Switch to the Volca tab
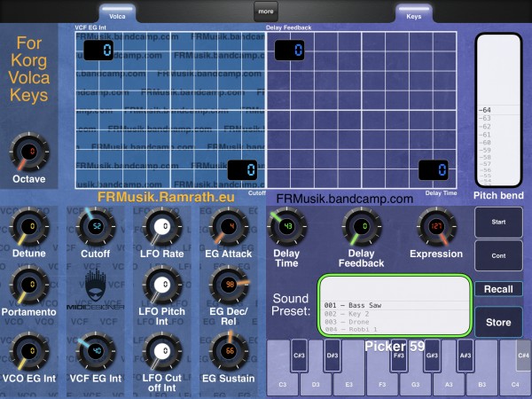The image size is (532, 399). tap(117, 13)
